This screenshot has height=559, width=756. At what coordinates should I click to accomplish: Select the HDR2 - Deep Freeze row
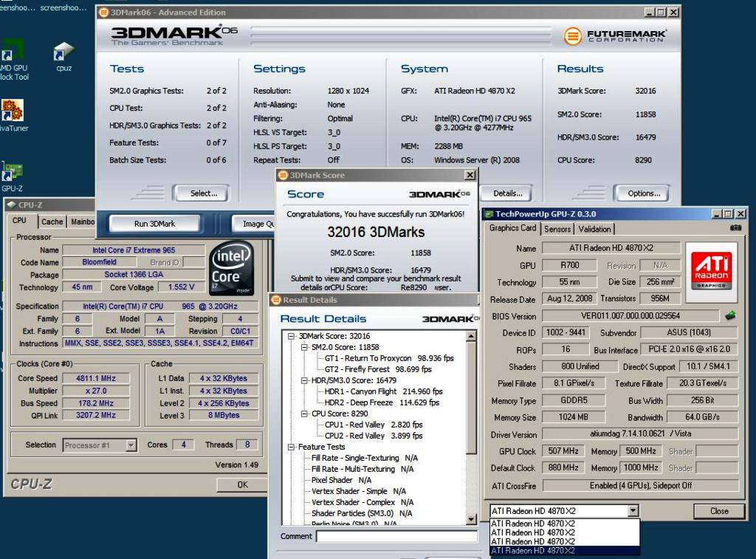coord(382,402)
